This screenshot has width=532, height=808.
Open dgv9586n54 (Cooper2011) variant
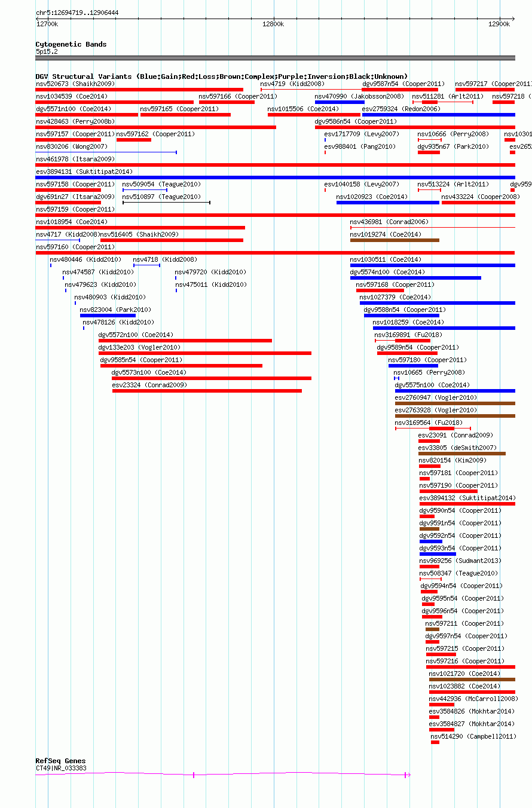(x=415, y=127)
